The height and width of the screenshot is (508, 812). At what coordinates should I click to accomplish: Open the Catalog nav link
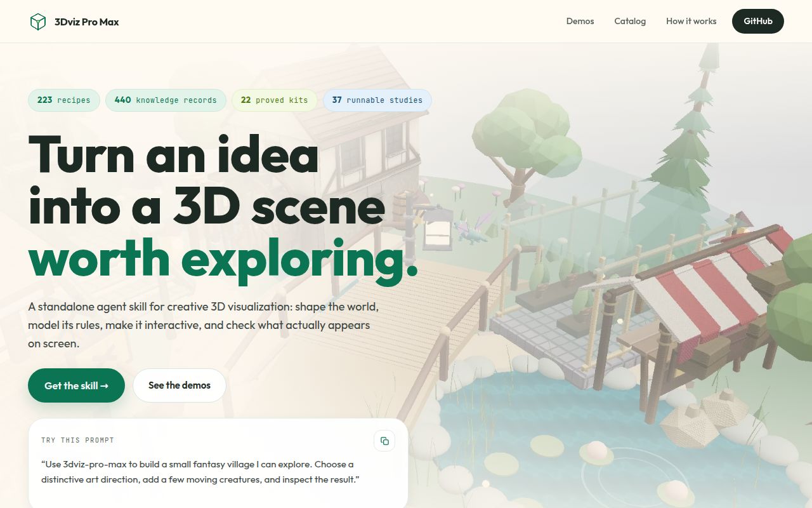coord(630,21)
